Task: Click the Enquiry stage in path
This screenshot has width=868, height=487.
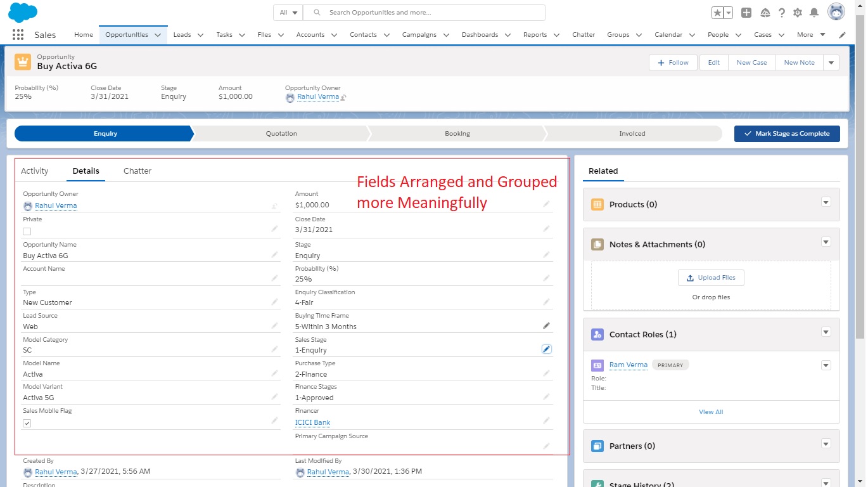Action: point(105,134)
